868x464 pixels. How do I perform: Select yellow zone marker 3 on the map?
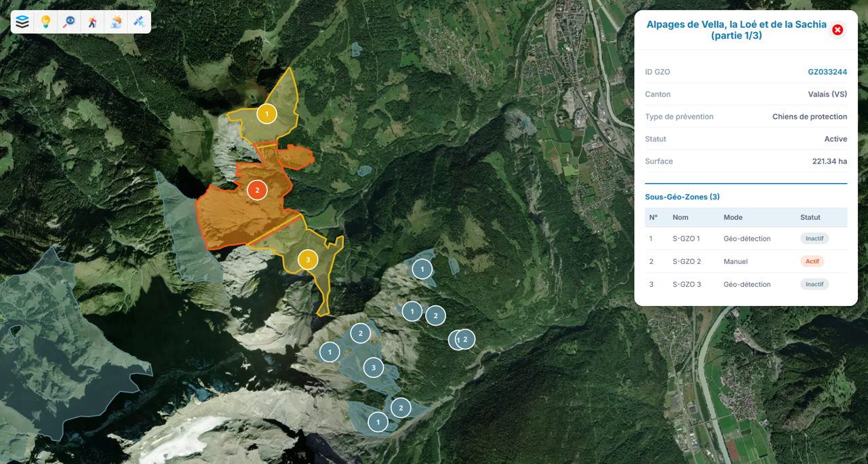click(x=308, y=260)
